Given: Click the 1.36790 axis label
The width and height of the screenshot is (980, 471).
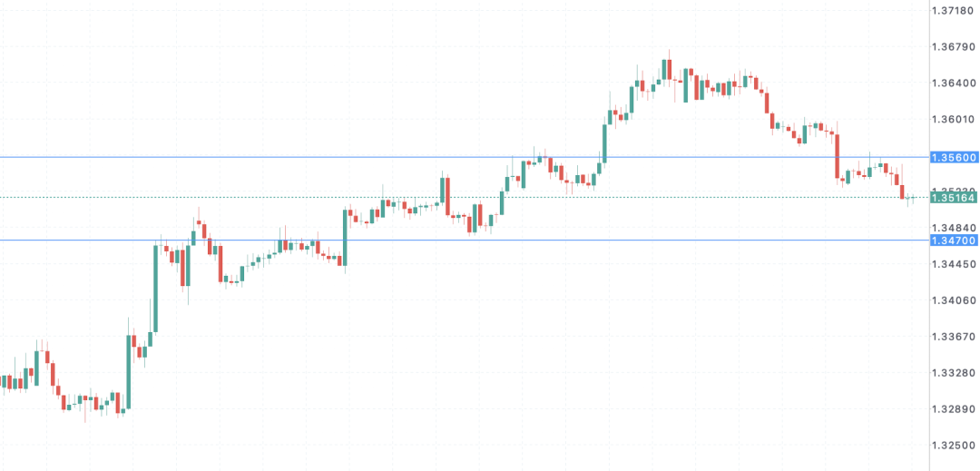Looking at the screenshot, I should point(953,47).
